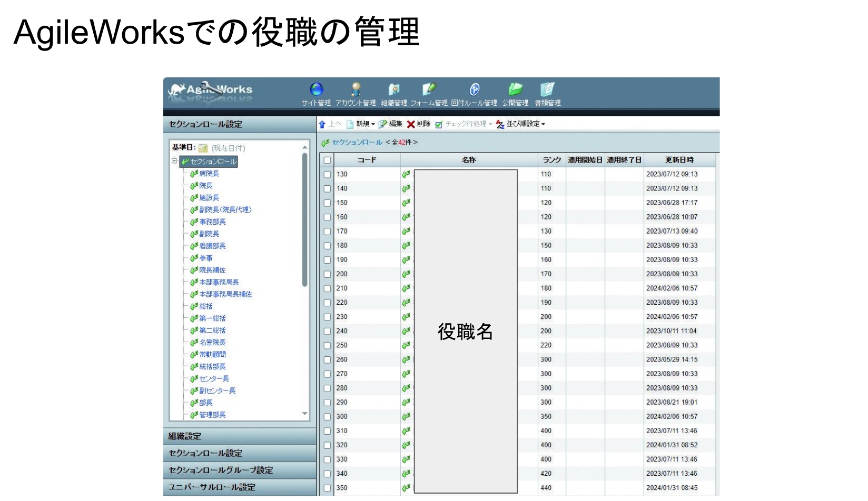Sort by 適用終了日 column header
This screenshot has width=868, height=501.
click(x=624, y=160)
